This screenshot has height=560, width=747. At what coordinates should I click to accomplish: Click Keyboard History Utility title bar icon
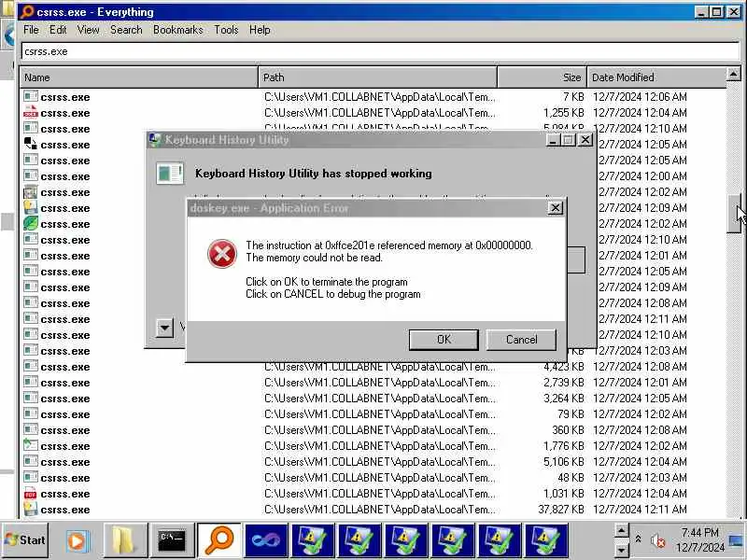coord(155,139)
